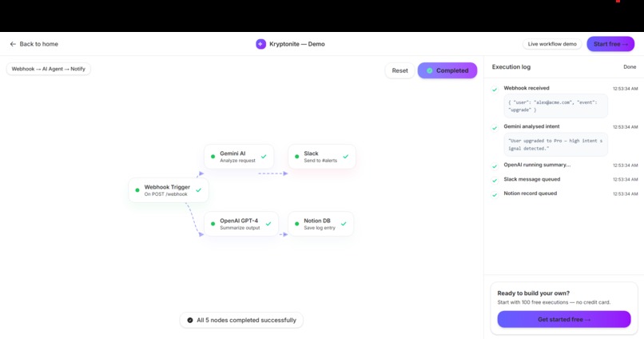Click the Ready to build your own heading

[533, 293]
